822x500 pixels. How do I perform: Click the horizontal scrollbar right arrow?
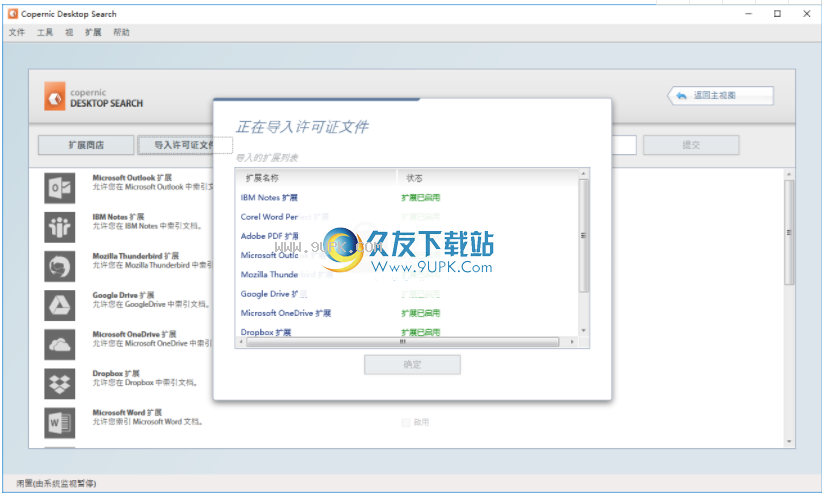click(x=572, y=342)
